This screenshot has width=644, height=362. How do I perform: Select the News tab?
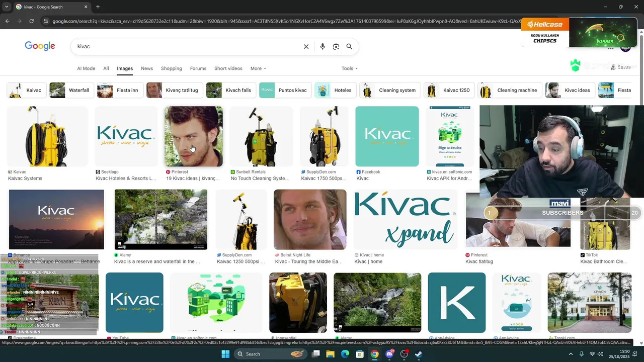(x=147, y=68)
